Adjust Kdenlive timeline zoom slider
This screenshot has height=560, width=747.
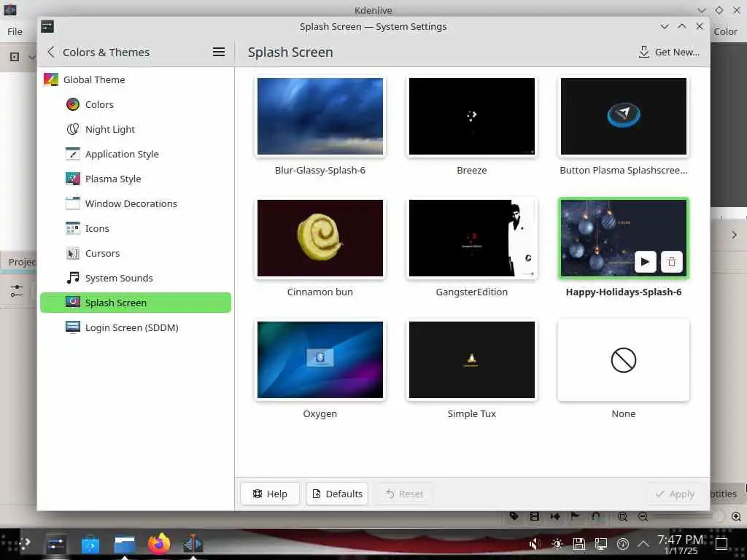(x=687, y=517)
